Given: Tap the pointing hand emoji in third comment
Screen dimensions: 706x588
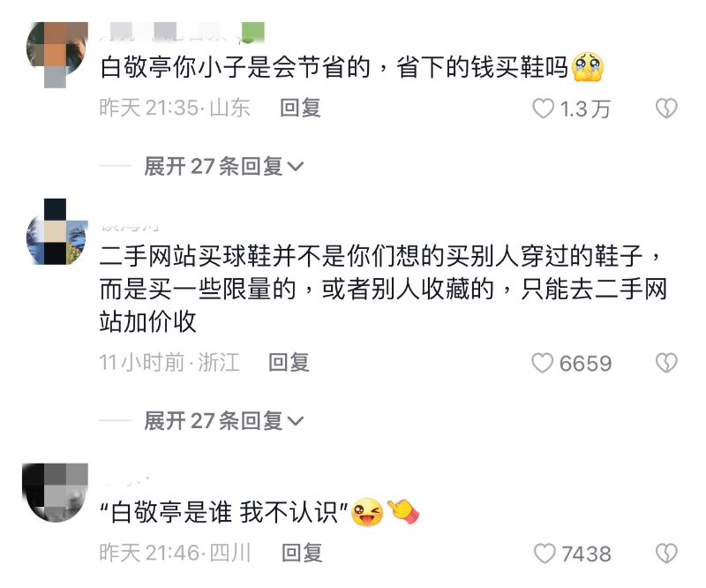Looking at the screenshot, I should coord(403,511).
